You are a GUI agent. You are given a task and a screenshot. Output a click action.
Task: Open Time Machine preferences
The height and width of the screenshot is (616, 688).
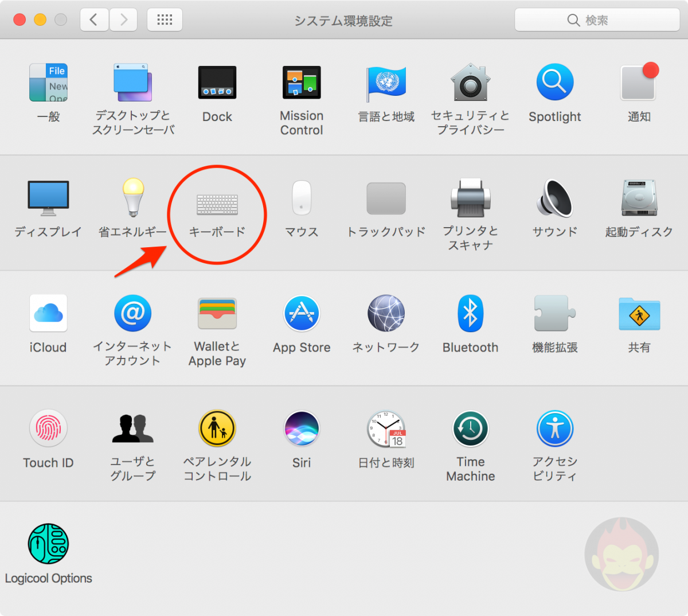tap(470, 428)
